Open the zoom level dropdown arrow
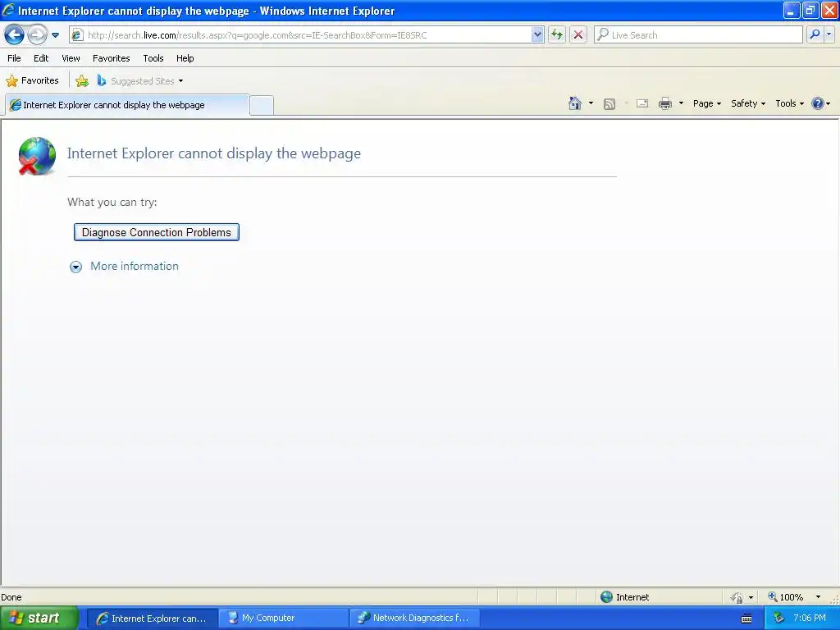The image size is (840, 630). 818,597
